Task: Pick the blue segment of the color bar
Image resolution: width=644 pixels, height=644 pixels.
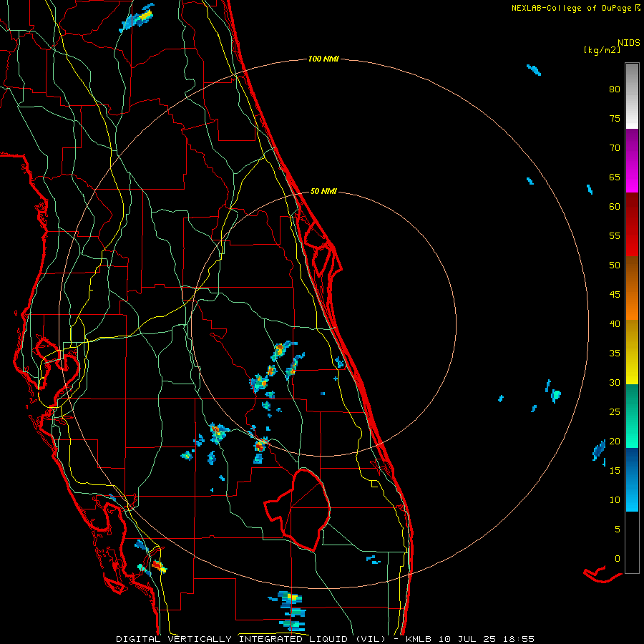Action: (x=632, y=479)
